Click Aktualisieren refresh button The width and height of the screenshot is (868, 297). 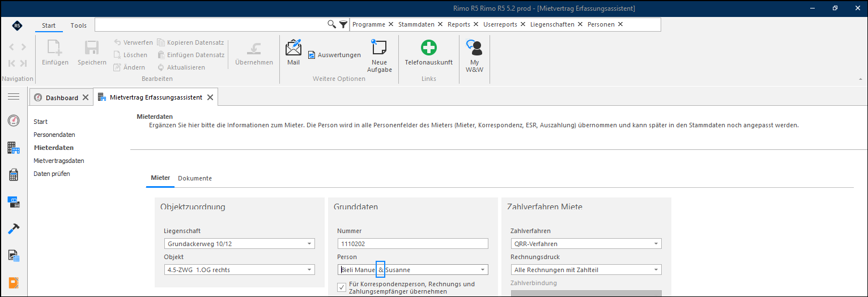tap(181, 67)
